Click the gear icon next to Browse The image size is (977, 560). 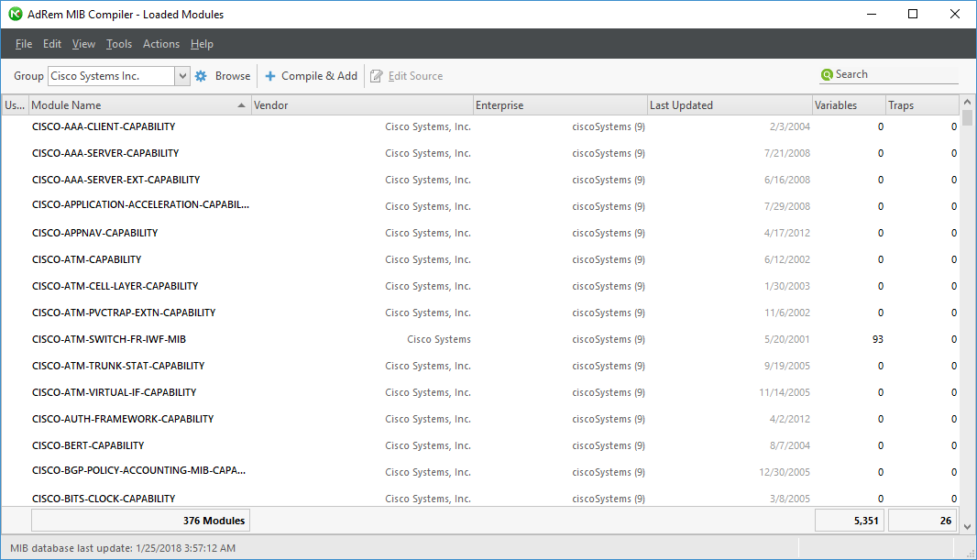tap(201, 76)
